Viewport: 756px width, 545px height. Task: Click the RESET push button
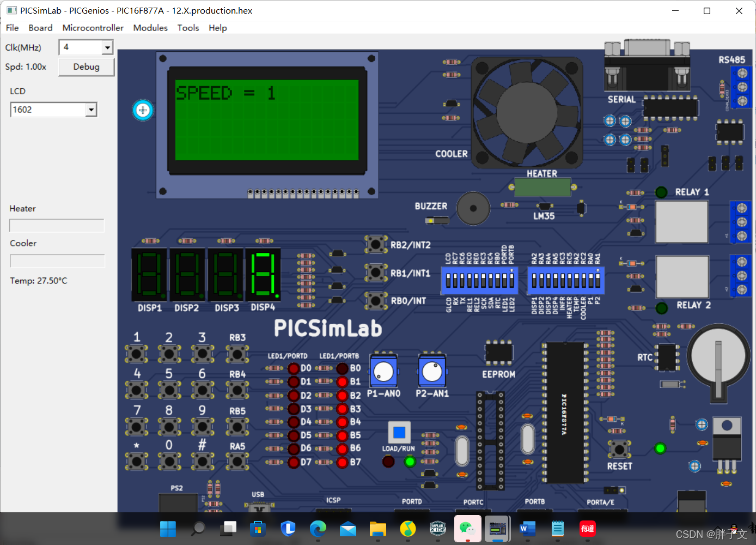pyautogui.click(x=619, y=450)
